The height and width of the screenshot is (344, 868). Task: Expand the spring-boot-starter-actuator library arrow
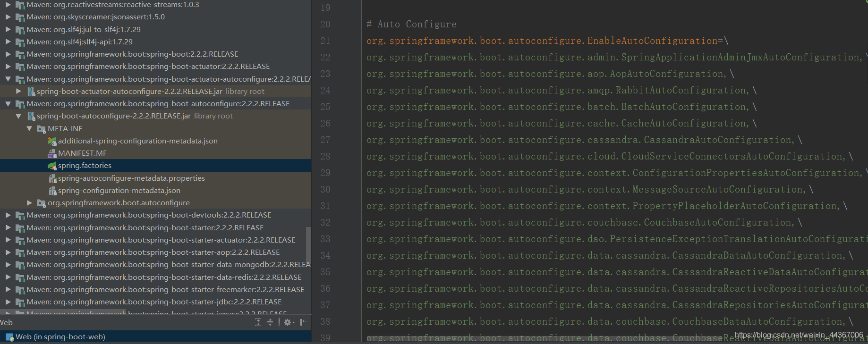click(8, 240)
